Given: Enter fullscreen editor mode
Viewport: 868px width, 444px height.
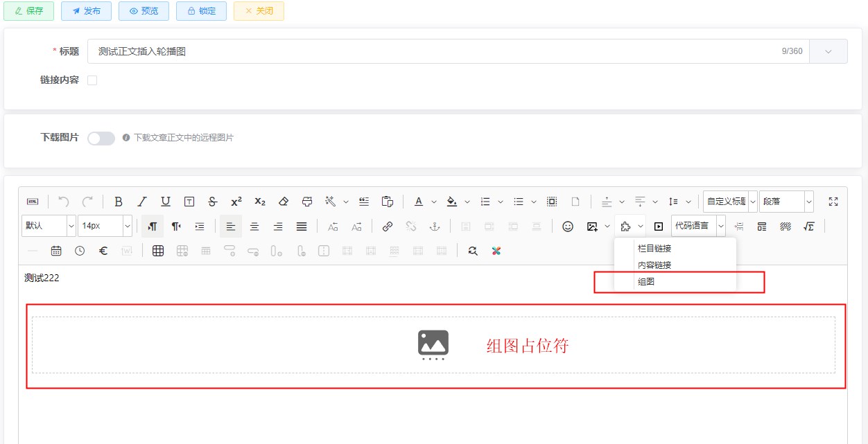Looking at the screenshot, I should [x=833, y=202].
